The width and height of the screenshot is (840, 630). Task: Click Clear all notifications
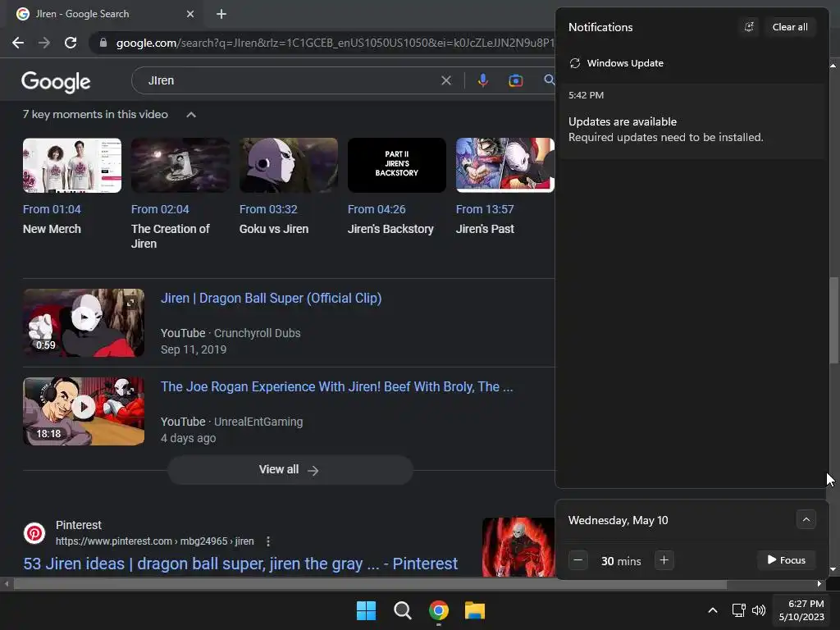coord(790,27)
